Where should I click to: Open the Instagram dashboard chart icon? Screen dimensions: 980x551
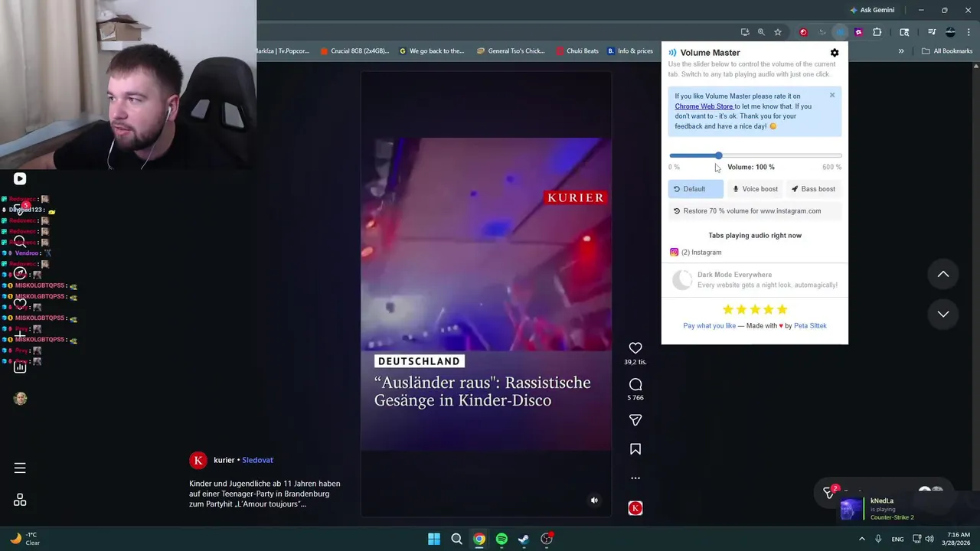tap(20, 367)
